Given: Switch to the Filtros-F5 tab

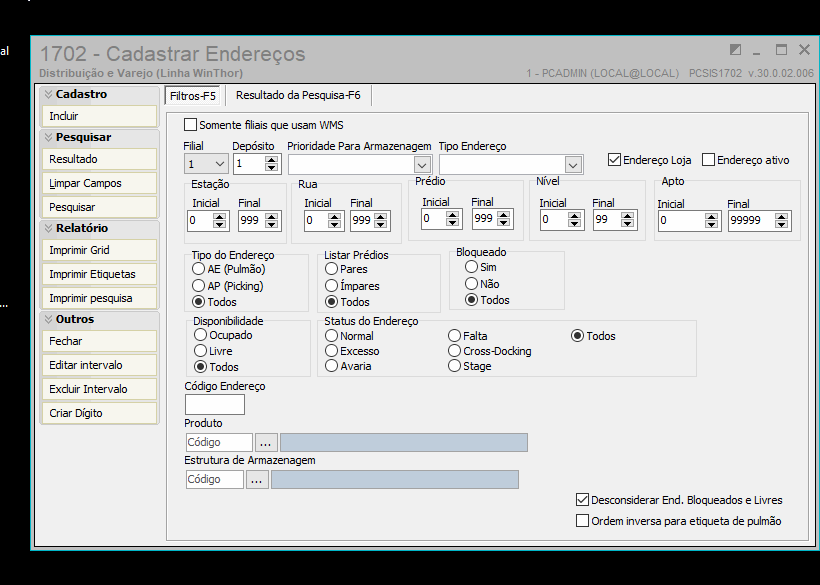Looking at the screenshot, I should pyautogui.click(x=192, y=96).
